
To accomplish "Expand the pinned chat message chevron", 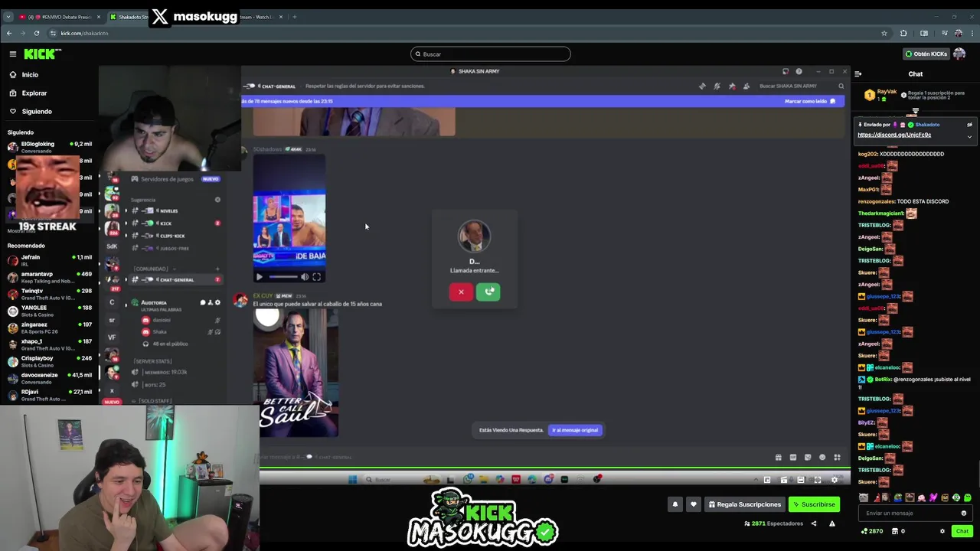I will point(969,137).
